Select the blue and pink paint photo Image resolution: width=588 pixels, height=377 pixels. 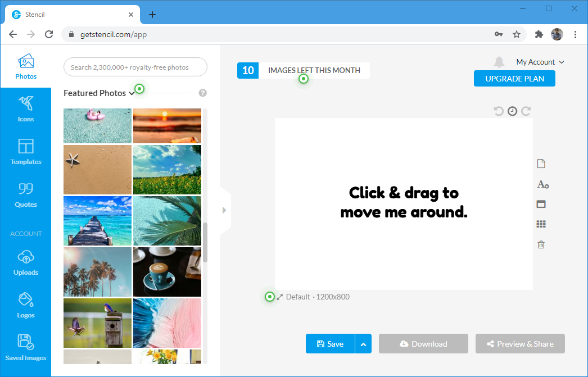[x=168, y=323]
